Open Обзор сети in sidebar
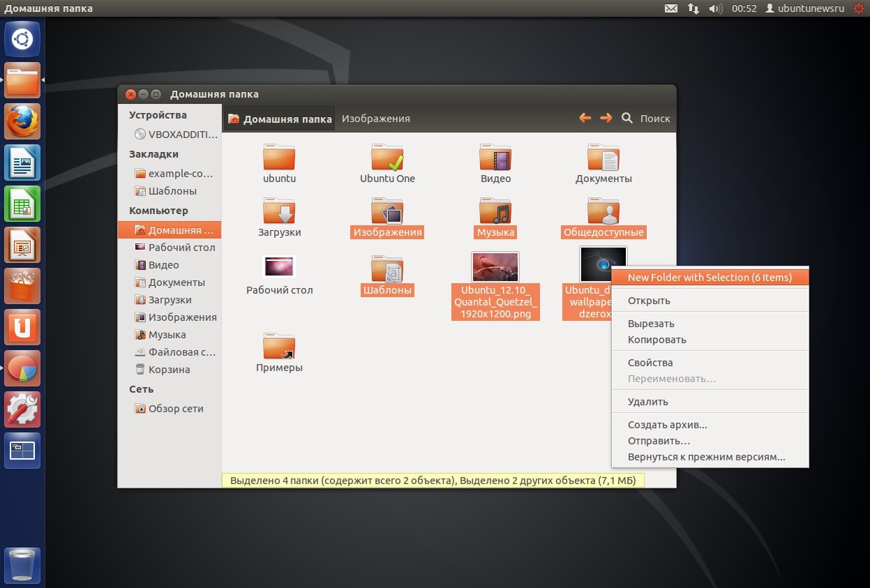Screen dimensions: 870x588 (170, 409)
